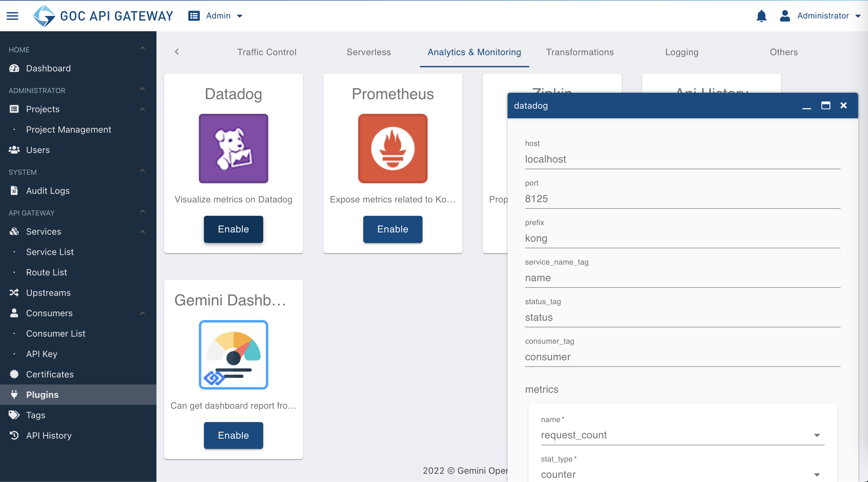Click the 'Visualize metrics on Datadog' description
This screenshot has height=482, width=868.
coord(233,200)
